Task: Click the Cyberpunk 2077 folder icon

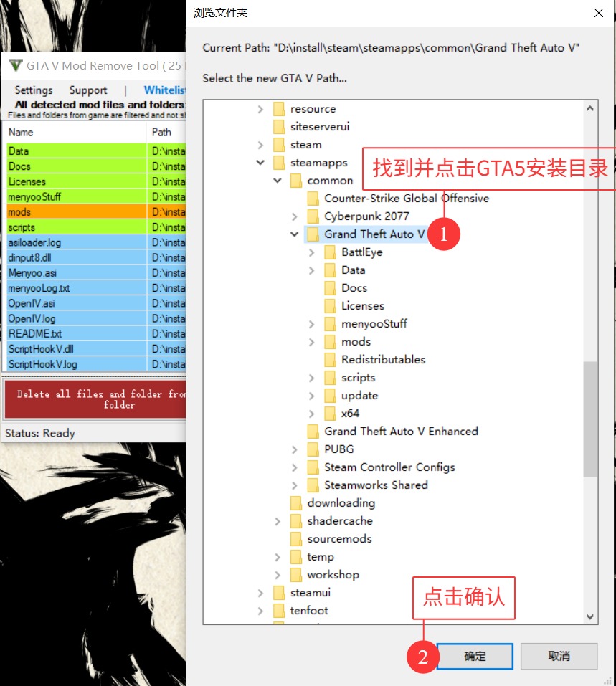Action: [312, 216]
